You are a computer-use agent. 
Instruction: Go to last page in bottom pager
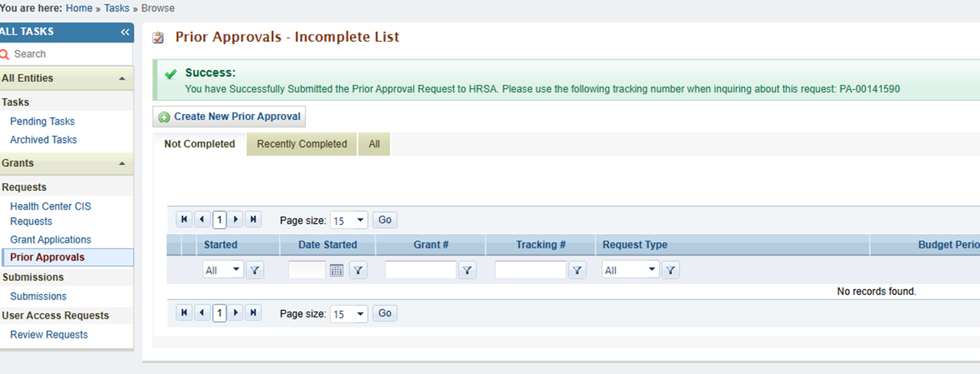[x=253, y=313]
